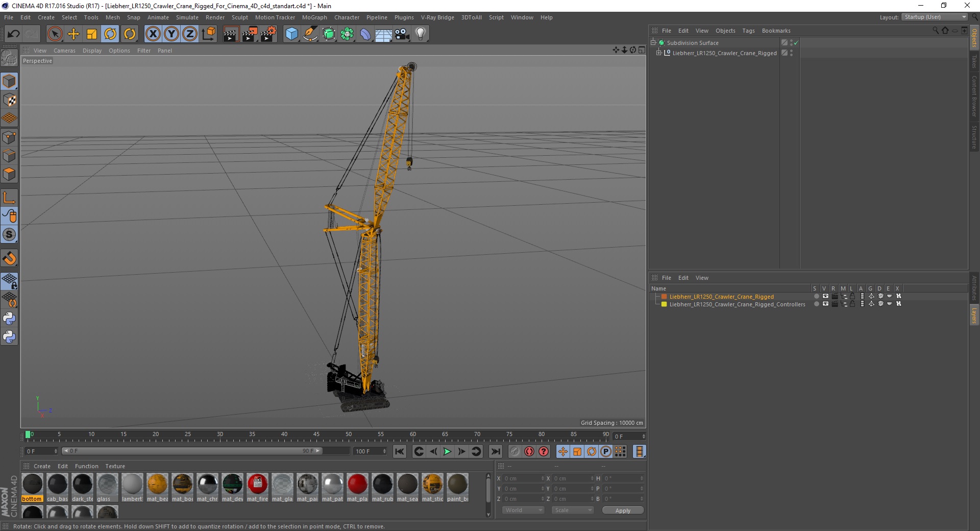
Task: Open the Layers side tab
Action: [x=974, y=316]
